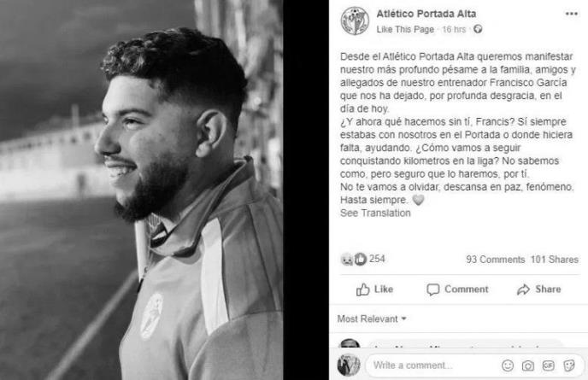Image resolution: width=588 pixels, height=380 pixels.
Task: Click the Atlético Portada Alta page logo
Action: (x=355, y=21)
